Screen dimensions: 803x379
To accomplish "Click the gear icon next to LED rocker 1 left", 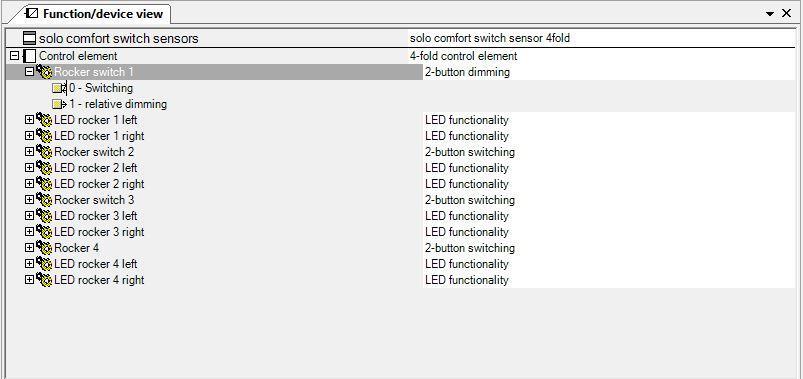I will pos(44,120).
